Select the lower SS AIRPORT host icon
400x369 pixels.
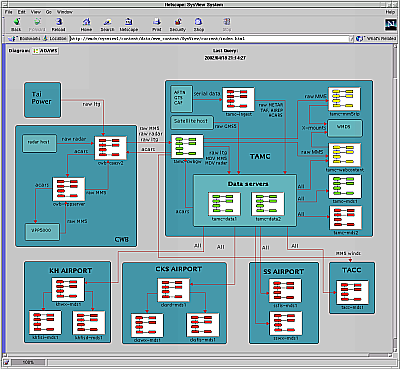coord(286,323)
